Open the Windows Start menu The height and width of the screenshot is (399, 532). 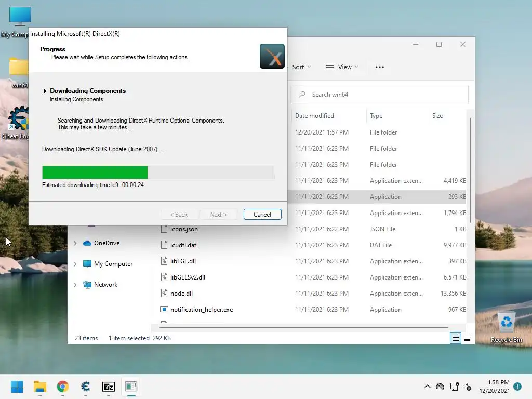click(17, 387)
